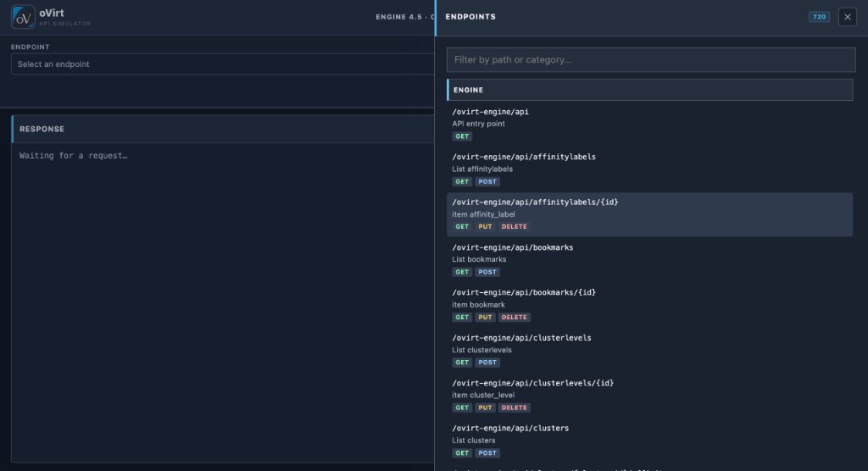Select /ovirt-engine/api/affinitylabels endpoint path

524,158
